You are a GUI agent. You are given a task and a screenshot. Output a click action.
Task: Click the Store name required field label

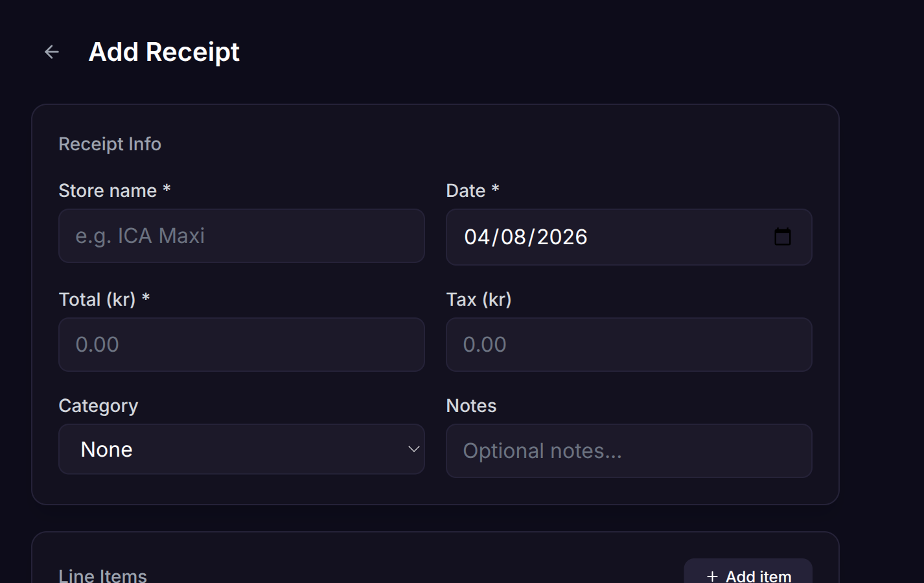114,190
